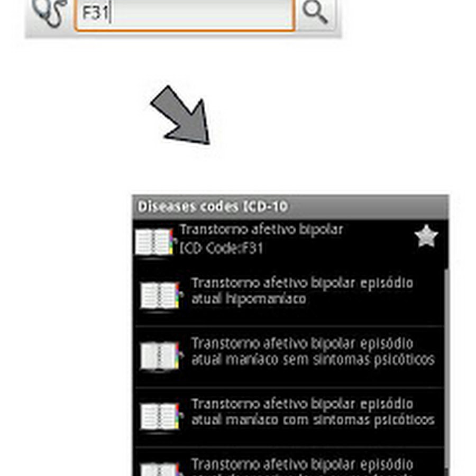Click book icon of sem sintomas psicóticos entry
This screenshot has width=476, height=476.
point(161,356)
